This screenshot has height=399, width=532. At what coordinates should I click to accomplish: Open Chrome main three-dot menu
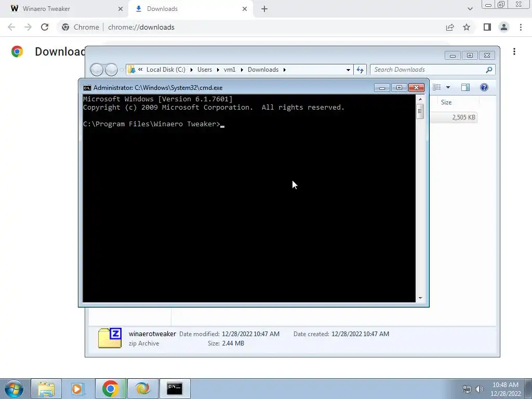[521, 27]
